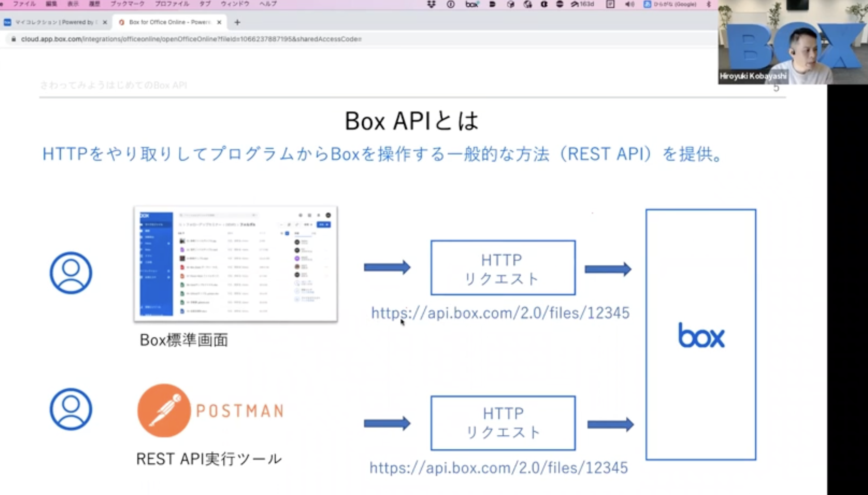Open the 表示 menu
The width and height of the screenshot is (868, 495).
73,4
